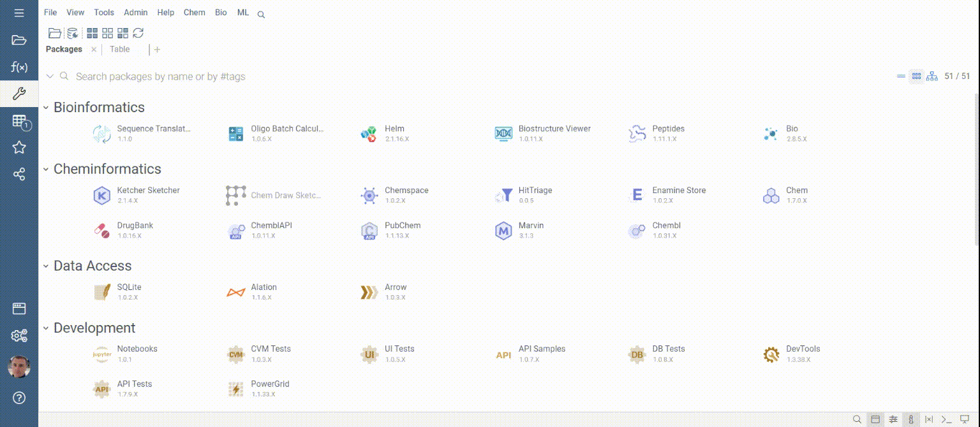
Task: Collapse the Cheminformatics section
Action: click(x=46, y=170)
